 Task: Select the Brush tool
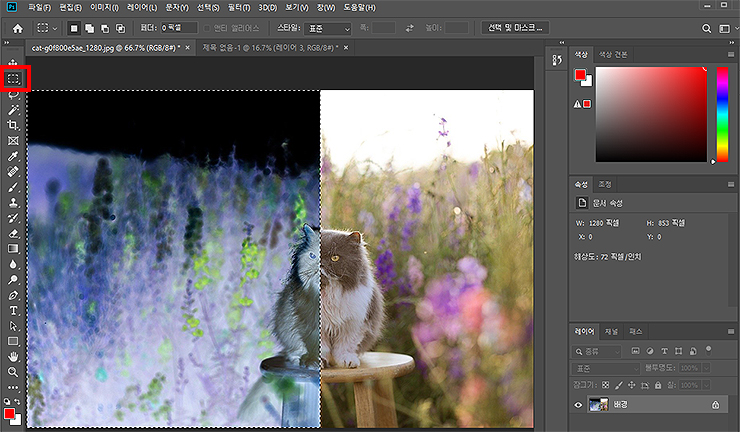click(13, 187)
